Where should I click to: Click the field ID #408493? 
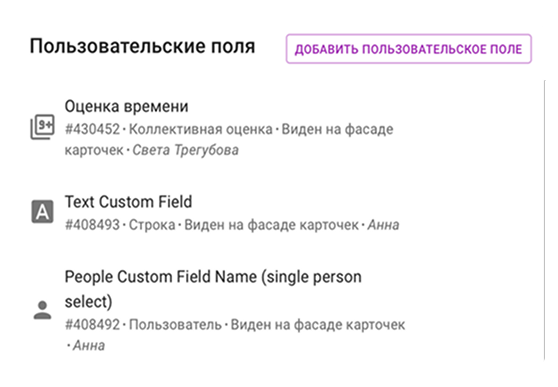point(92,225)
